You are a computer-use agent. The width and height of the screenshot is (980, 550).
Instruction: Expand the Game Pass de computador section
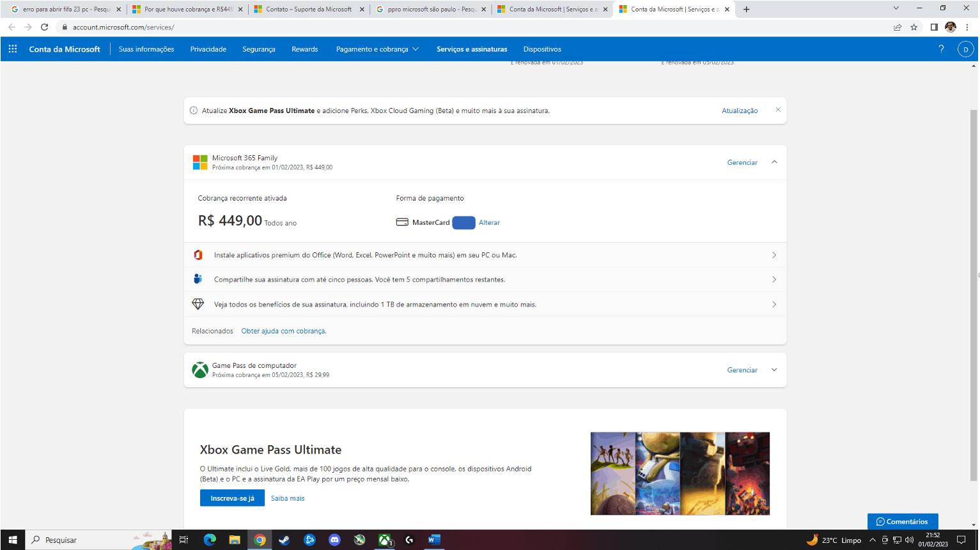tap(774, 370)
